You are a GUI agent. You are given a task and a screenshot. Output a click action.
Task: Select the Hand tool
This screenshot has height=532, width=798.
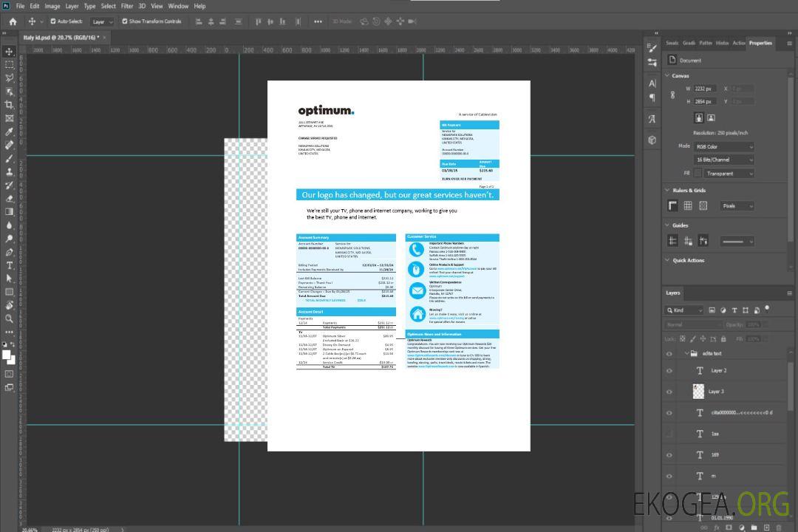coord(9,305)
